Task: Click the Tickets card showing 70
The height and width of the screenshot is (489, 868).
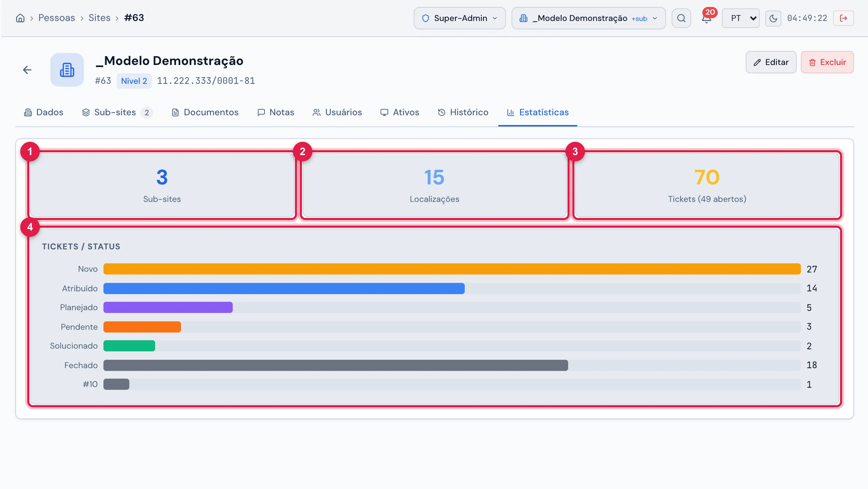Action: (707, 185)
